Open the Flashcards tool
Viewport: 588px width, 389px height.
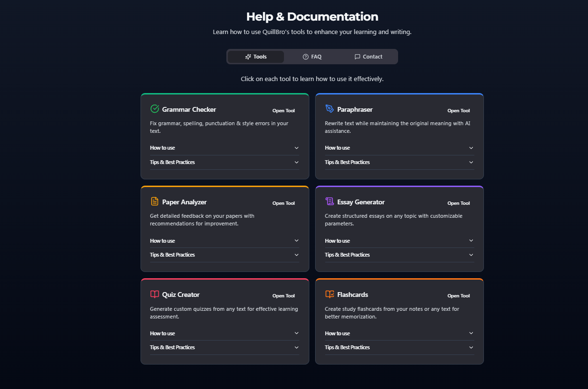click(459, 296)
